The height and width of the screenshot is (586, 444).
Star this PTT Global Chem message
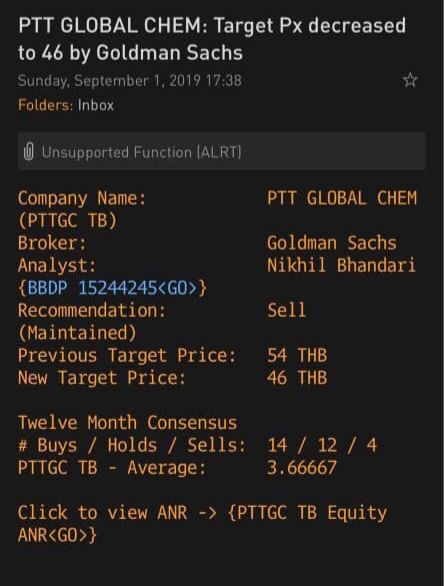coord(410,80)
